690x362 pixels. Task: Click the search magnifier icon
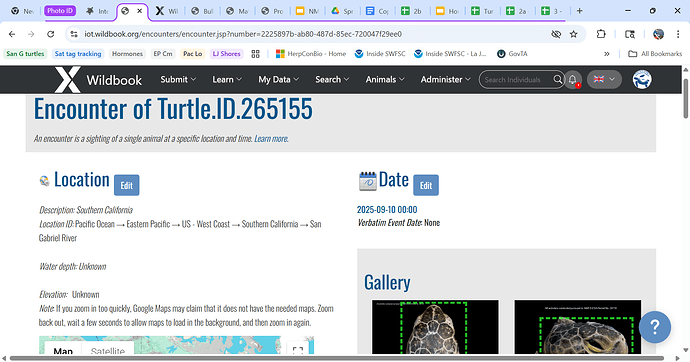tap(557, 80)
